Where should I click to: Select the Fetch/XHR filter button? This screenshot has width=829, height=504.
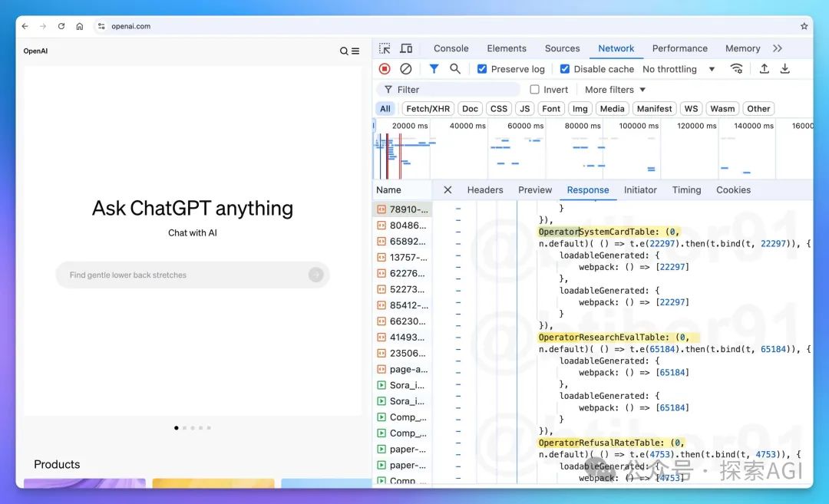pyautogui.click(x=428, y=109)
